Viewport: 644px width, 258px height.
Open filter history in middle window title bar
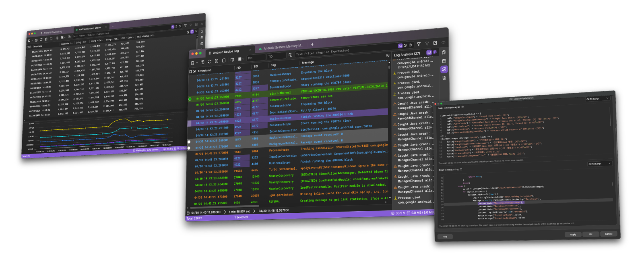pyautogui.click(x=405, y=45)
